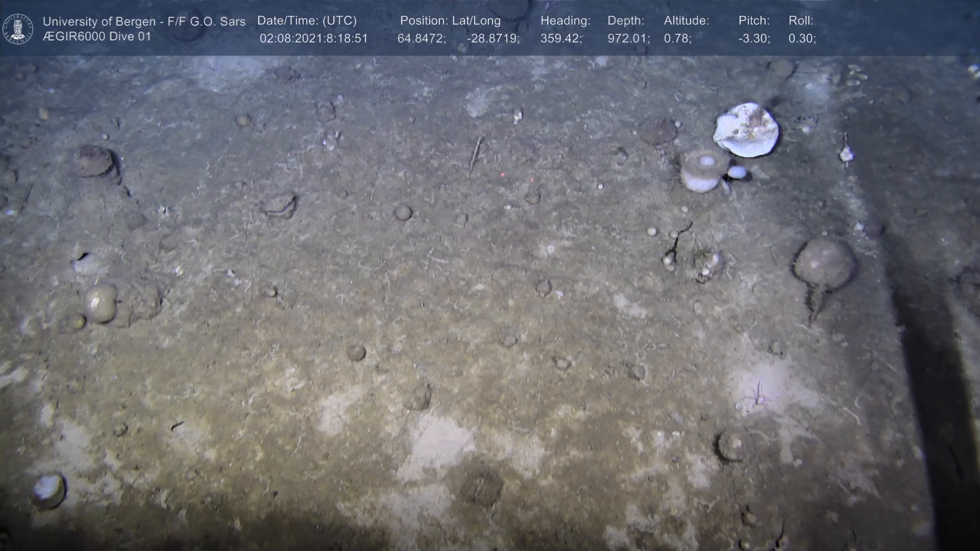Click the 'University of Bergen - F/F G.O. Sars' text

pos(144,21)
